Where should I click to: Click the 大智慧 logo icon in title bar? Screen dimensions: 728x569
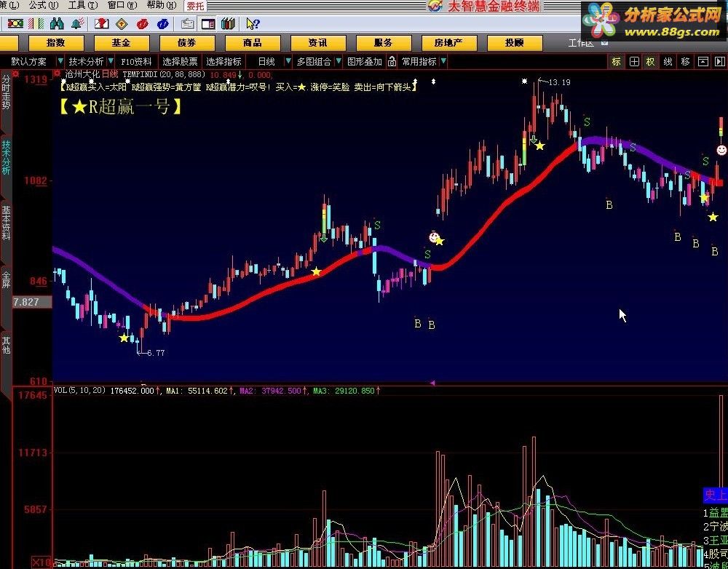point(435,6)
